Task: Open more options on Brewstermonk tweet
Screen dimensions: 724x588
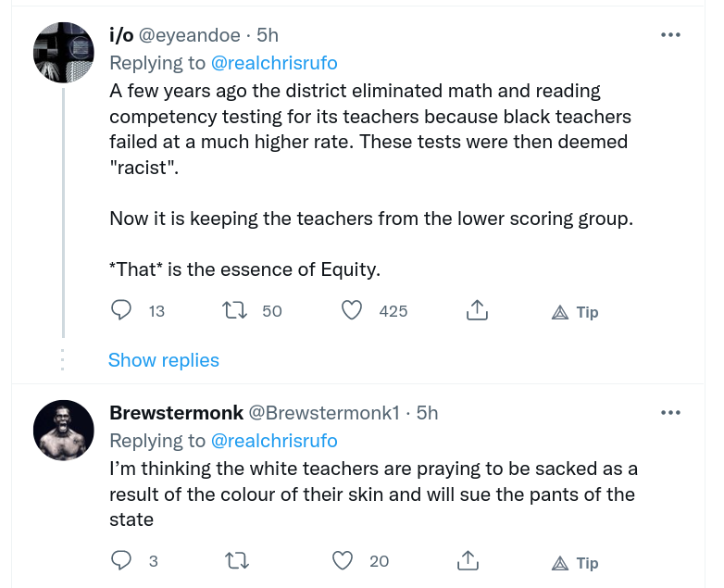Action: tap(670, 412)
